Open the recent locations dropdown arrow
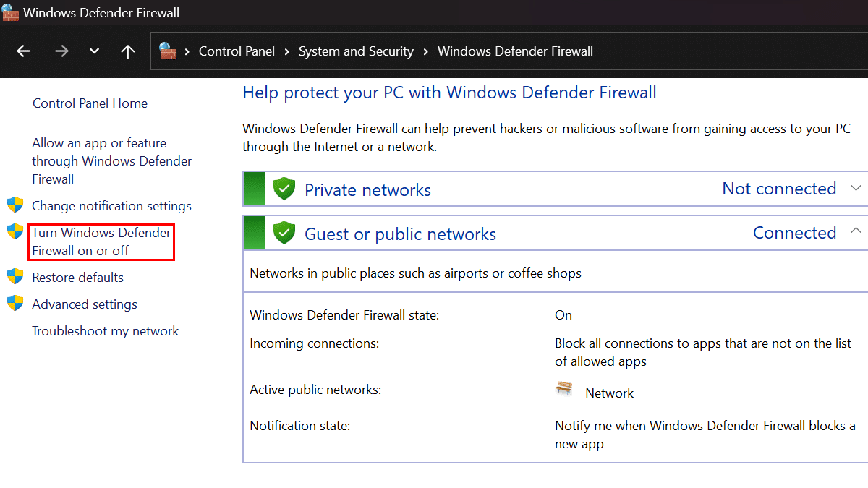The image size is (868, 488). [94, 51]
